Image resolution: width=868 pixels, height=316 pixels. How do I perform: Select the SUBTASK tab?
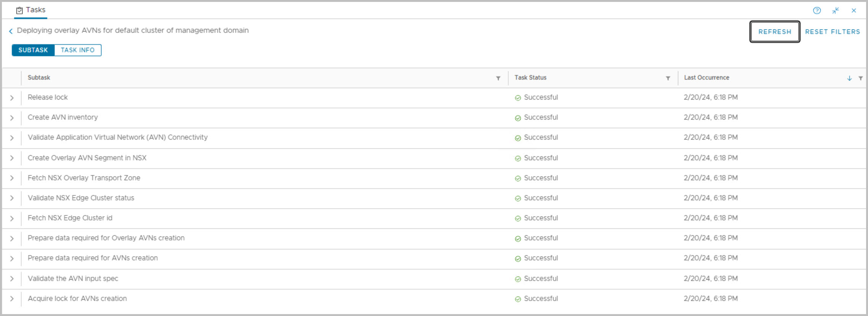point(33,50)
